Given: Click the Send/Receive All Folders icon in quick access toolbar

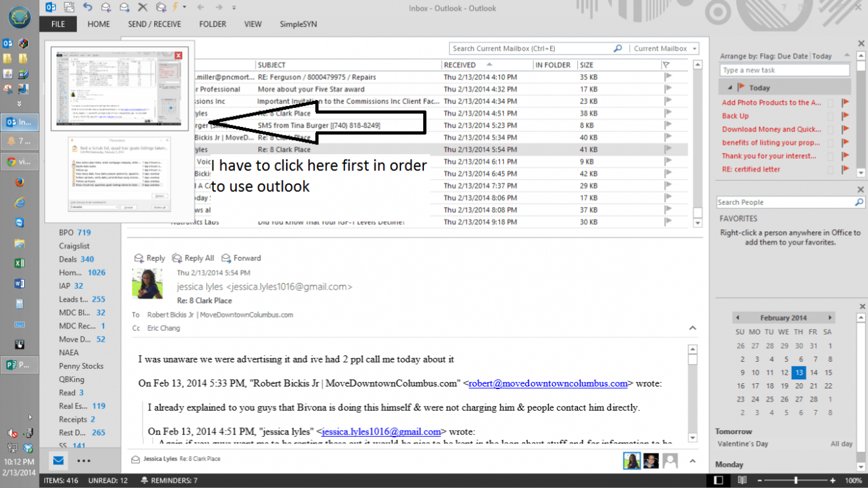Looking at the screenshot, I should [x=69, y=7].
